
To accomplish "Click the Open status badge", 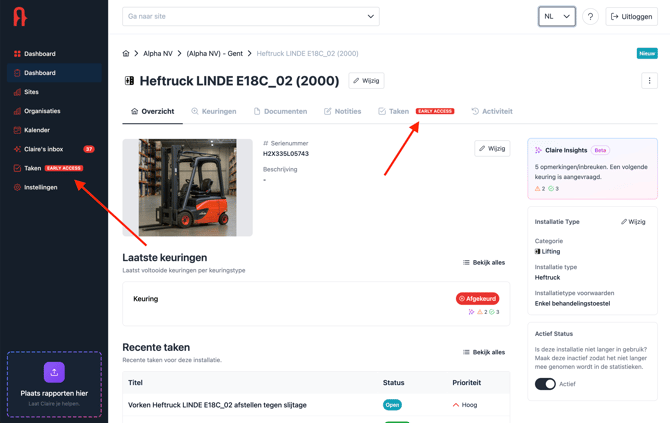I will pyautogui.click(x=392, y=405).
